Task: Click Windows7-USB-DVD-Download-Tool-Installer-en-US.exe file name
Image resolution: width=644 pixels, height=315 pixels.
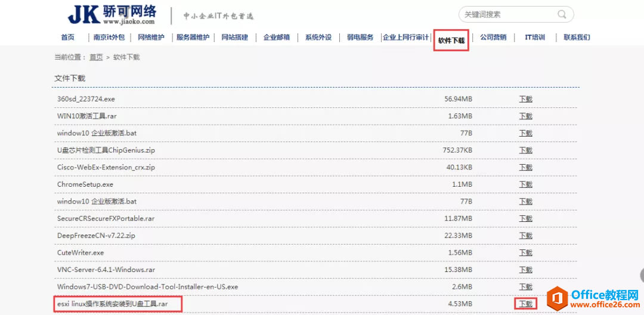Action: click(x=147, y=287)
